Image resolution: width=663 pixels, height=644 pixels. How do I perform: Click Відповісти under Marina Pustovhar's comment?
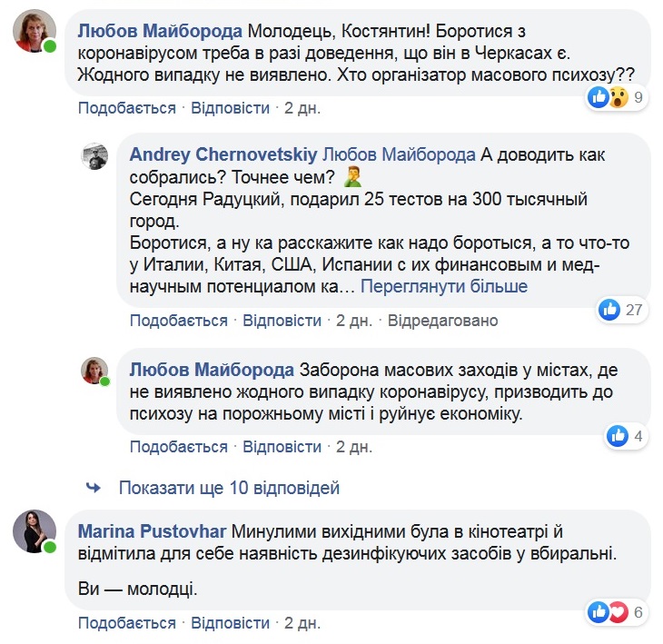[230, 623]
